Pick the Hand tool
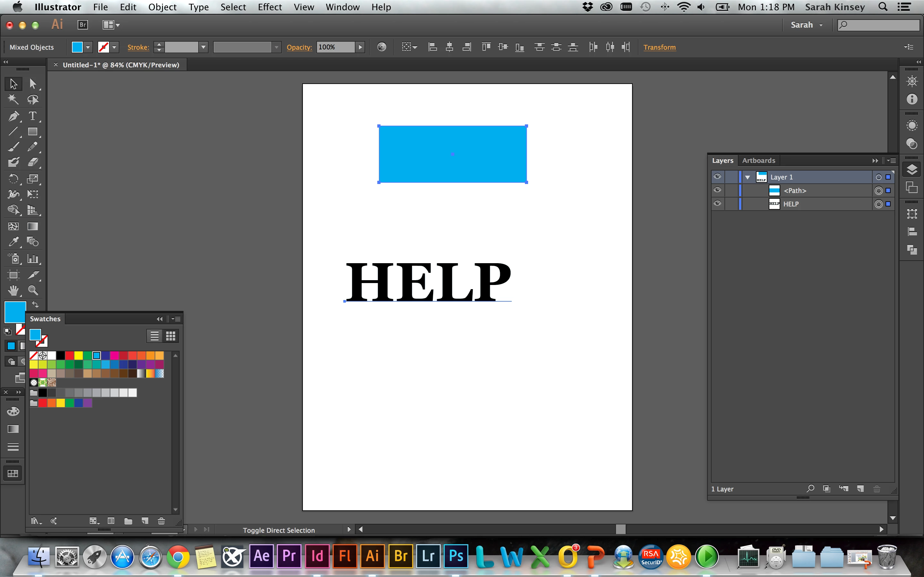This screenshot has height=577, width=924. 13,290
